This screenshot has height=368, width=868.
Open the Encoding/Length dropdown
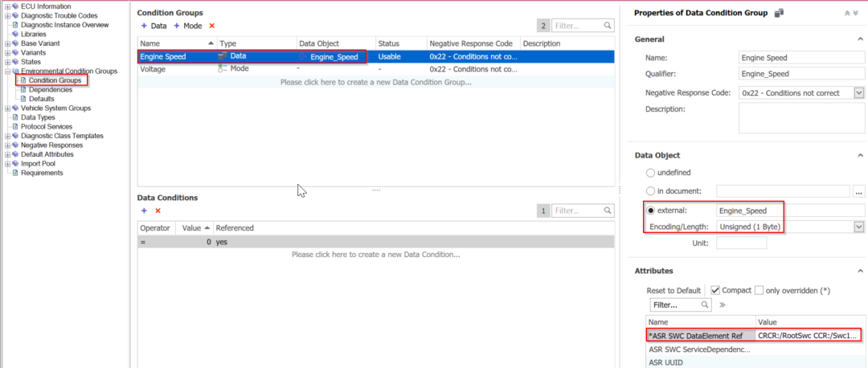click(x=859, y=227)
